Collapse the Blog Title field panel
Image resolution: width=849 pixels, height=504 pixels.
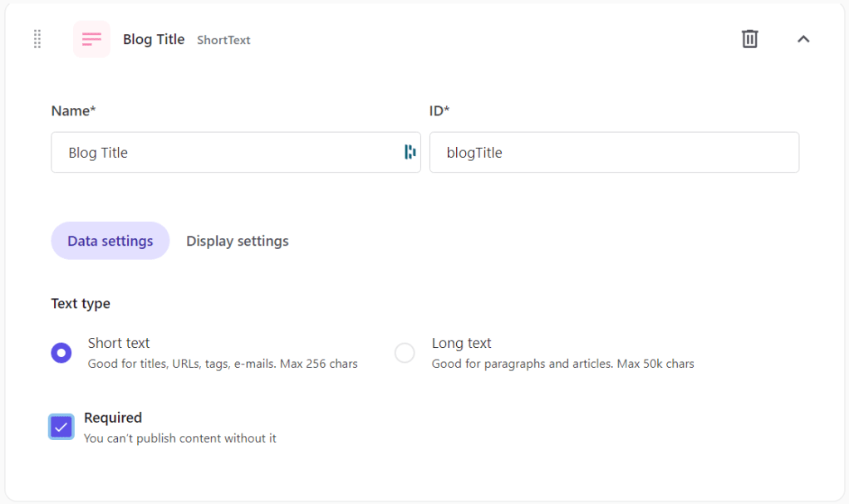pos(803,39)
